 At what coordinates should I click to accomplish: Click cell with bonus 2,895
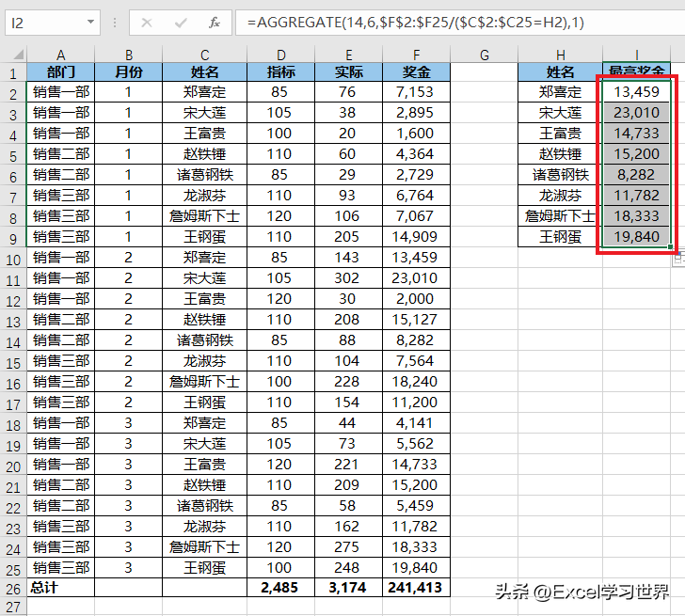coord(416,113)
